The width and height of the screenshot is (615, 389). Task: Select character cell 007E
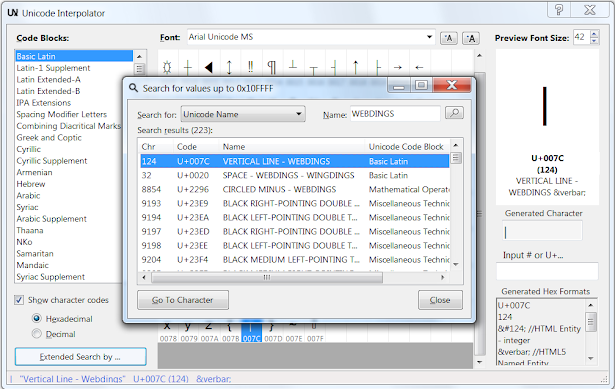[293, 332]
